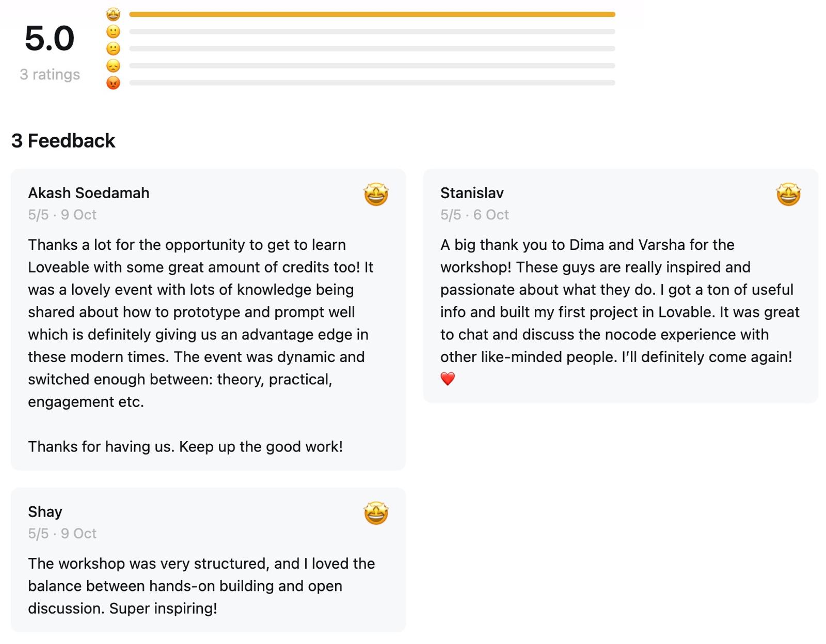This screenshot has height=644, width=826.
Task: Click the smiling face rating emoji
Action: click(113, 31)
